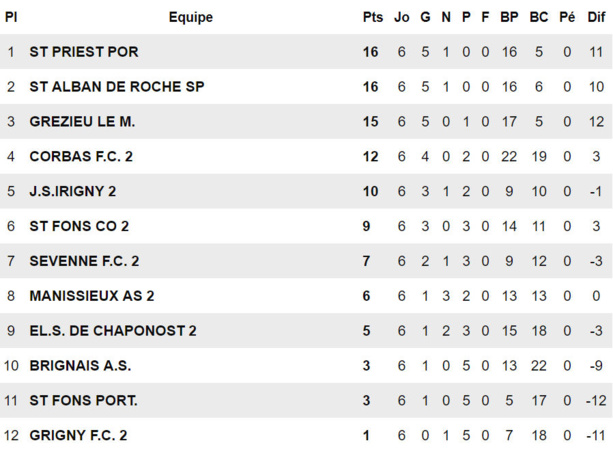613x456 pixels.
Task: Open GREZIEU LE M. team entry
Action: click(x=82, y=122)
